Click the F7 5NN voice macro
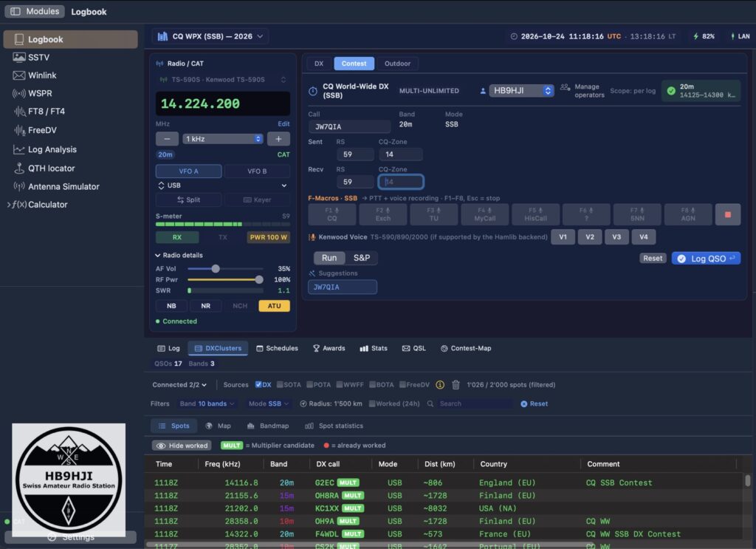 (x=637, y=214)
